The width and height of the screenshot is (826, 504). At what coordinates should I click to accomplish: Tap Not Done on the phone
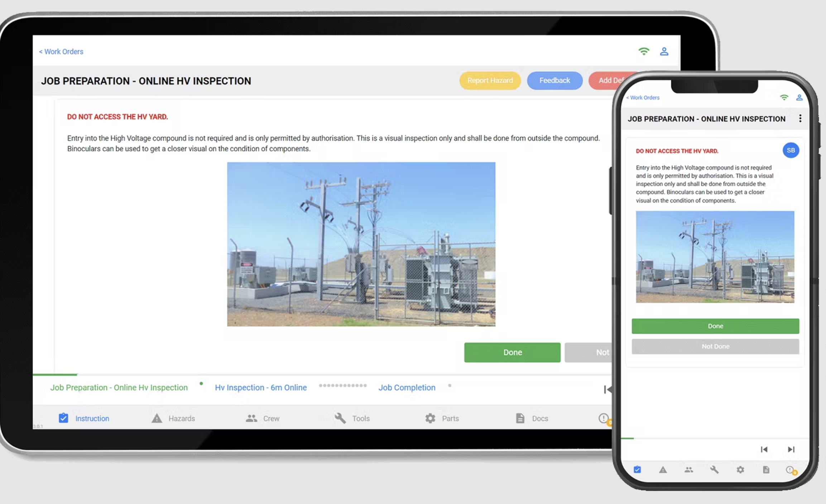[715, 346]
